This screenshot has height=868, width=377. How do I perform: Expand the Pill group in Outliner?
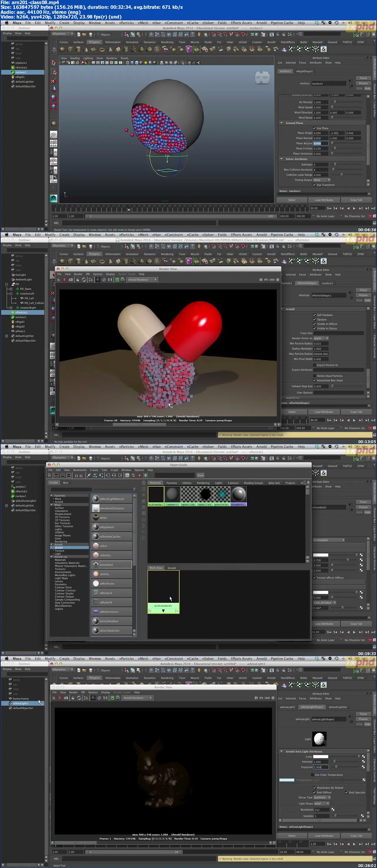pyautogui.click(x=6, y=285)
